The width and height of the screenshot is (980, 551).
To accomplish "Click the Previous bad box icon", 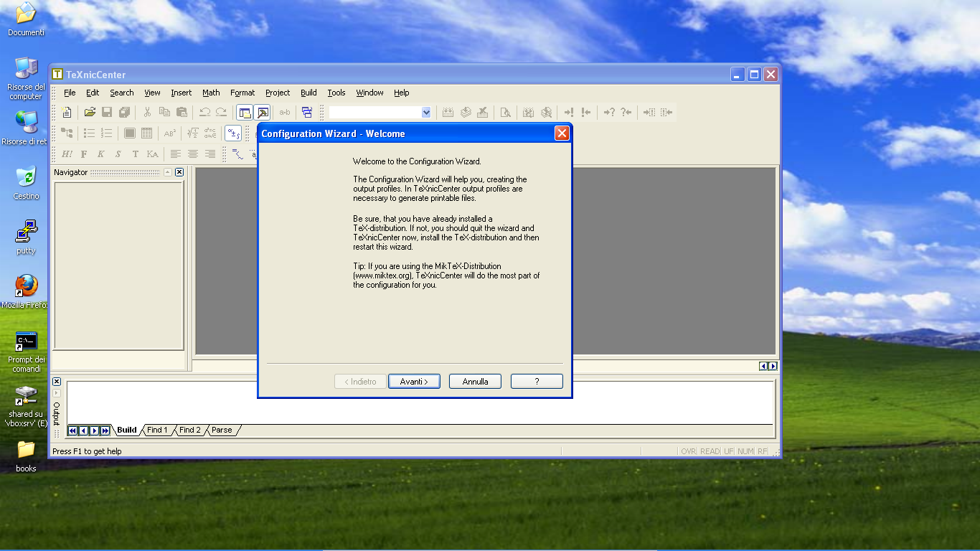I will click(x=666, y=112).
